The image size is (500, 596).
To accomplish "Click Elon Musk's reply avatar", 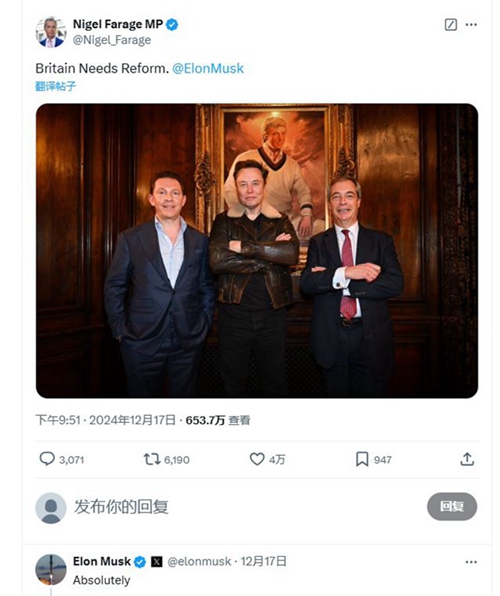I will point(51,569).
